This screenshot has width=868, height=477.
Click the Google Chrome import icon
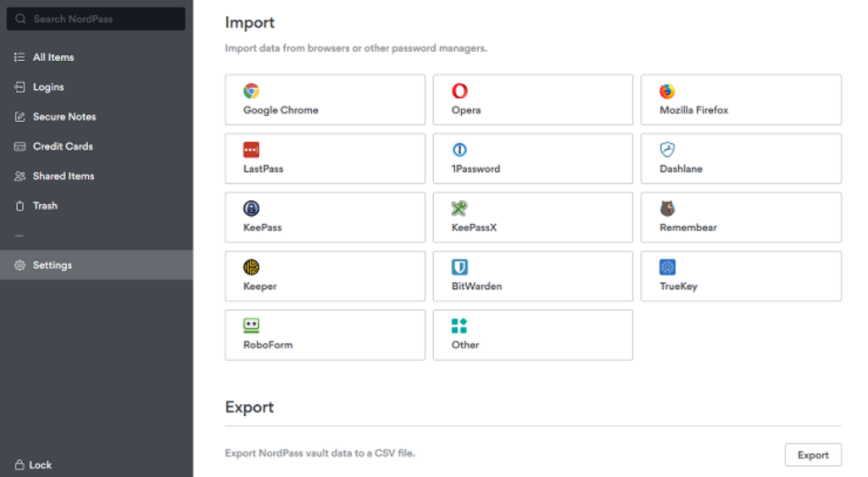coord(251,92)
